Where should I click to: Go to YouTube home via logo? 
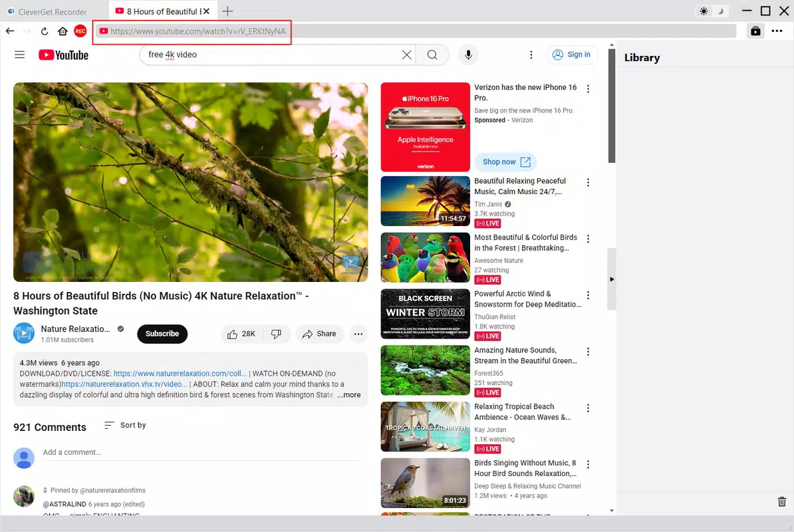[63, 55]
